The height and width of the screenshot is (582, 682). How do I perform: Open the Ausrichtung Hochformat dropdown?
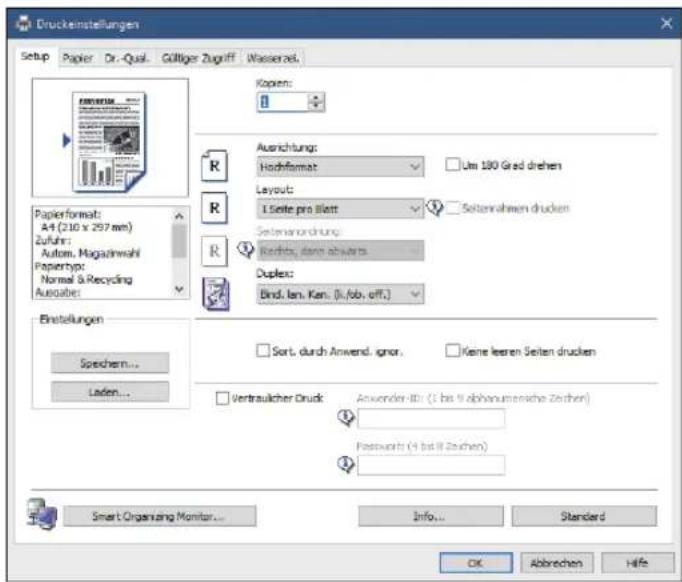pos(340,167)
